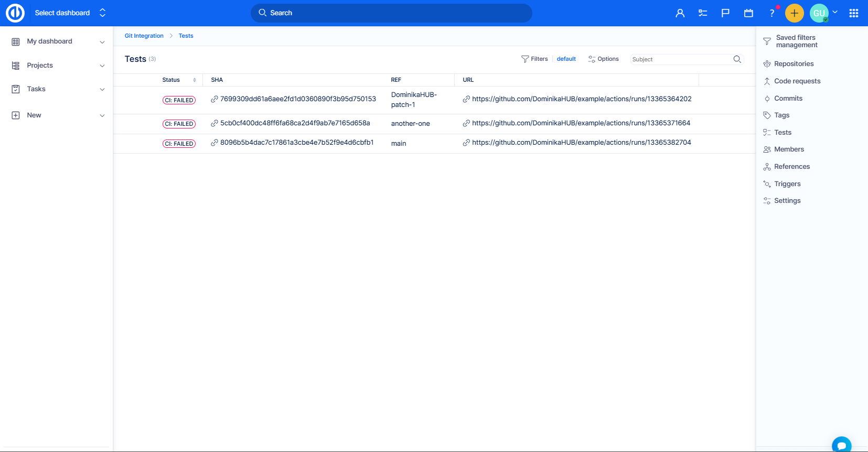Go to Code requests in right menu
The image size is (868, 452).
pyautogui.click(x=797, y=81)
